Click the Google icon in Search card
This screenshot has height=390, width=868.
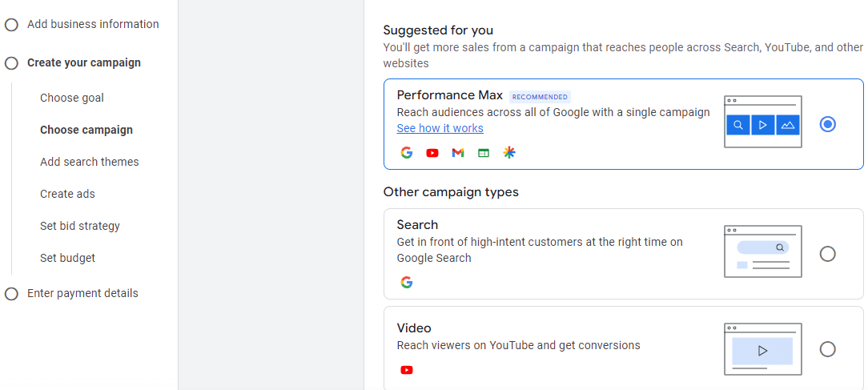point(406,283)
